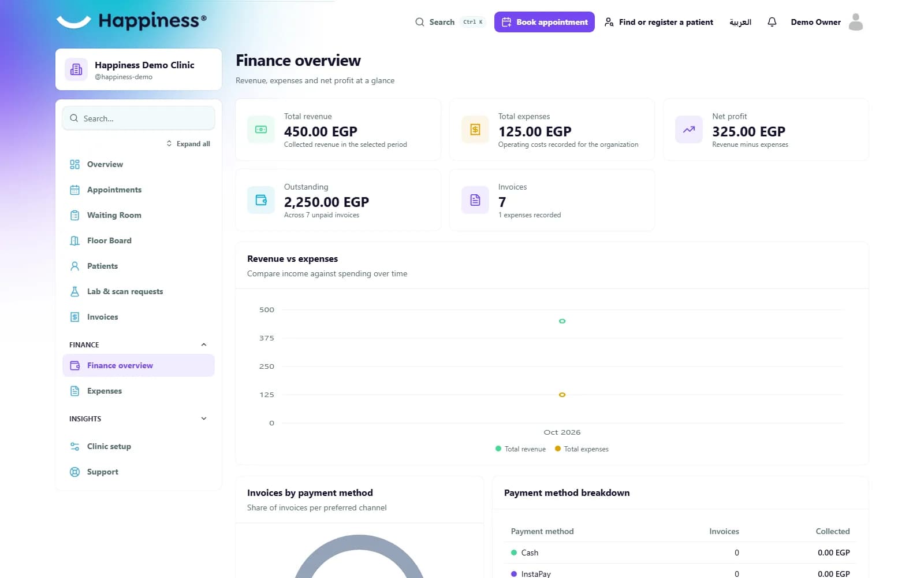
Task: Open Overview from sidebar
Action: coord(139,164)
